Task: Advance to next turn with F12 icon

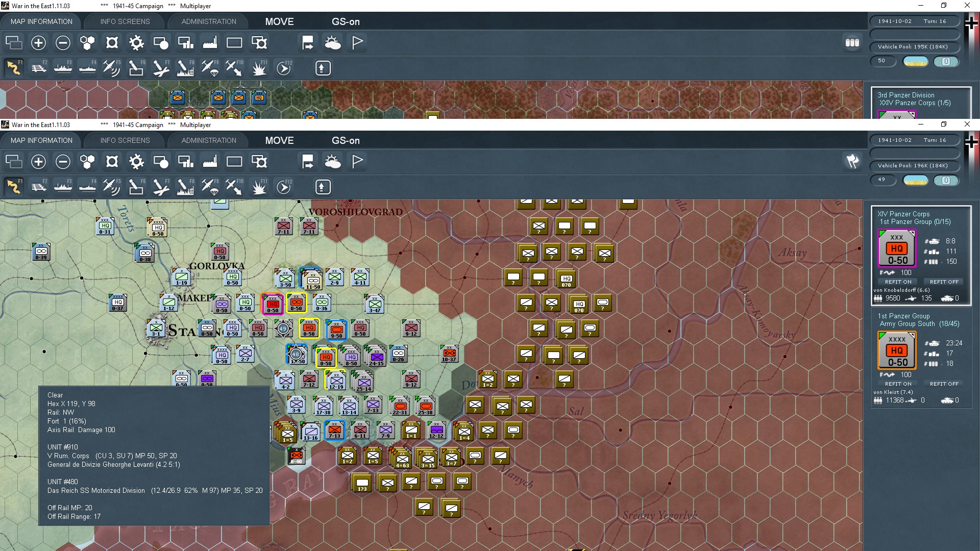Action: pos(284,186)
